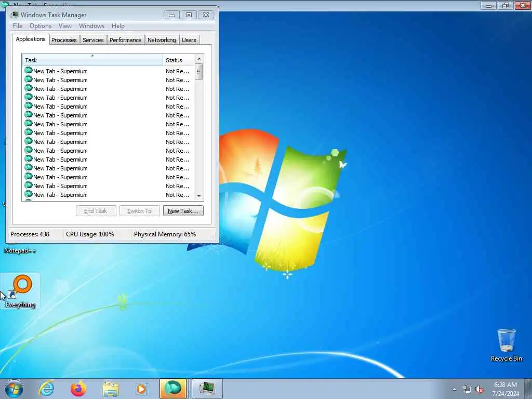Viewport: 532px width, 399px height.
Task: Open the View menu
Action: coord(65,26)
